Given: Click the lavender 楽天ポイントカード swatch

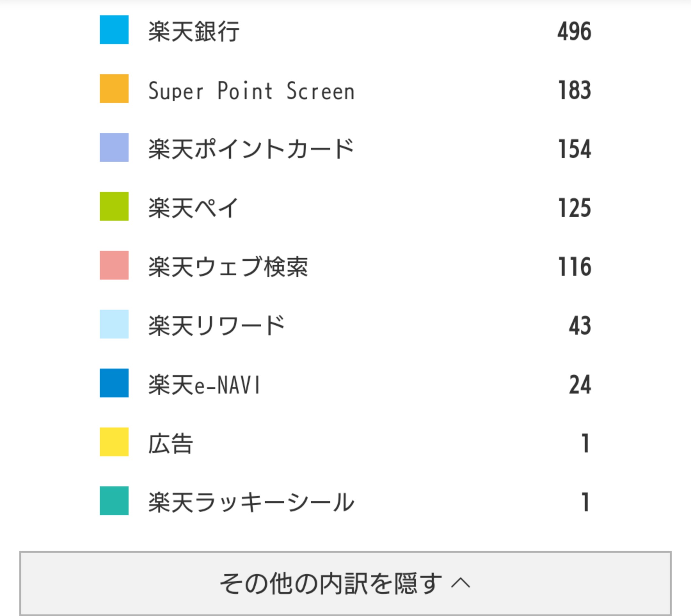Looking at the screenshot, I should [x=114, y=148].
